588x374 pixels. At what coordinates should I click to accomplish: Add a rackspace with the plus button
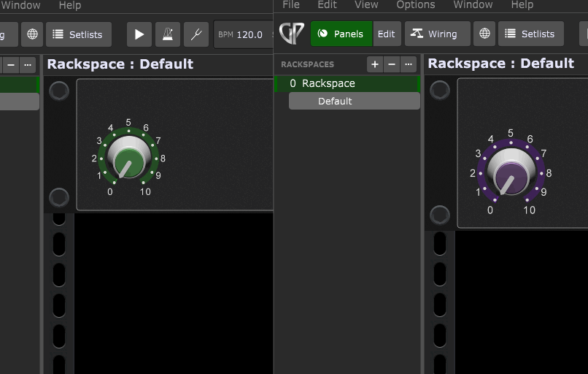pyautogui.click(x=375, y=64)
